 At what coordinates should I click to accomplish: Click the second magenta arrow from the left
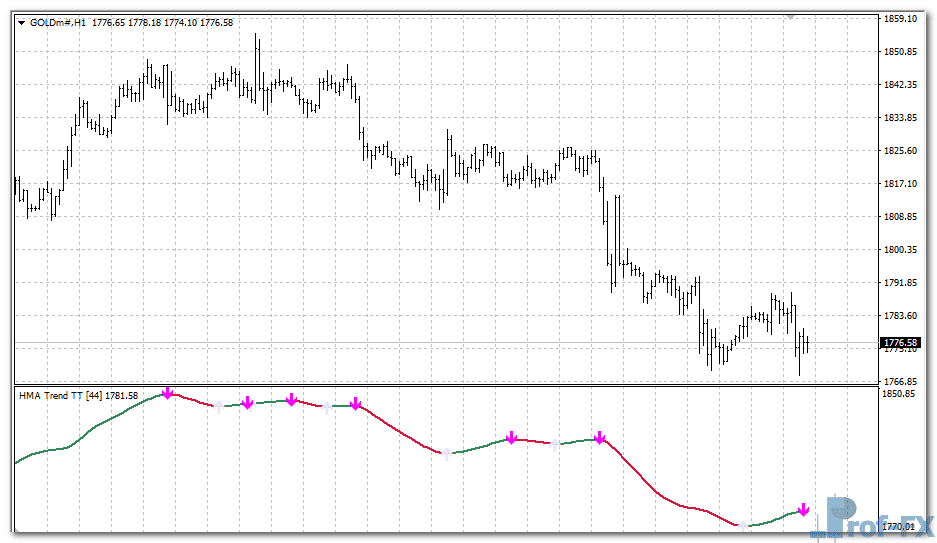(247, 402)
